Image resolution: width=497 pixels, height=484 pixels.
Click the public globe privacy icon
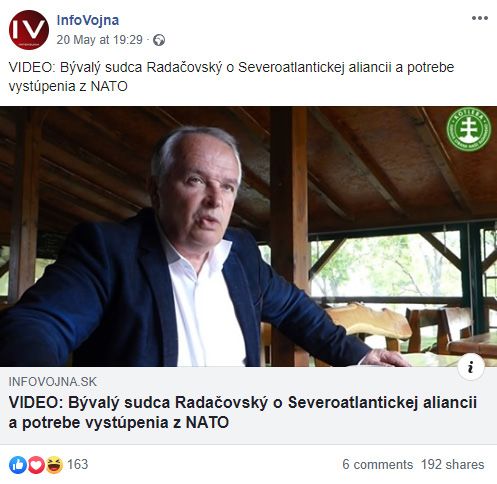[x=159, y=40]
